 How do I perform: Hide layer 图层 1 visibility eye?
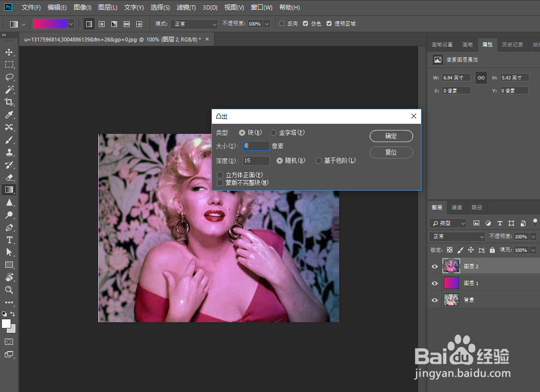tap(435, 283)
